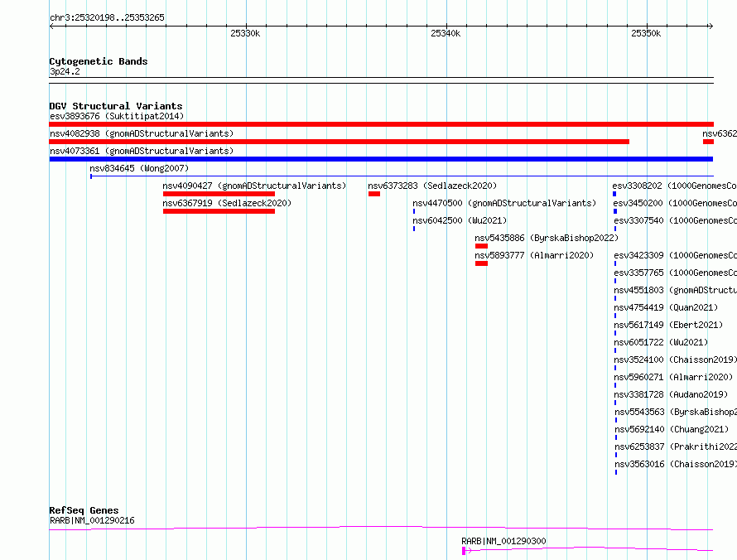Select red bar under nsv5435886
This screenshot has height=560, width=737.
481,246
